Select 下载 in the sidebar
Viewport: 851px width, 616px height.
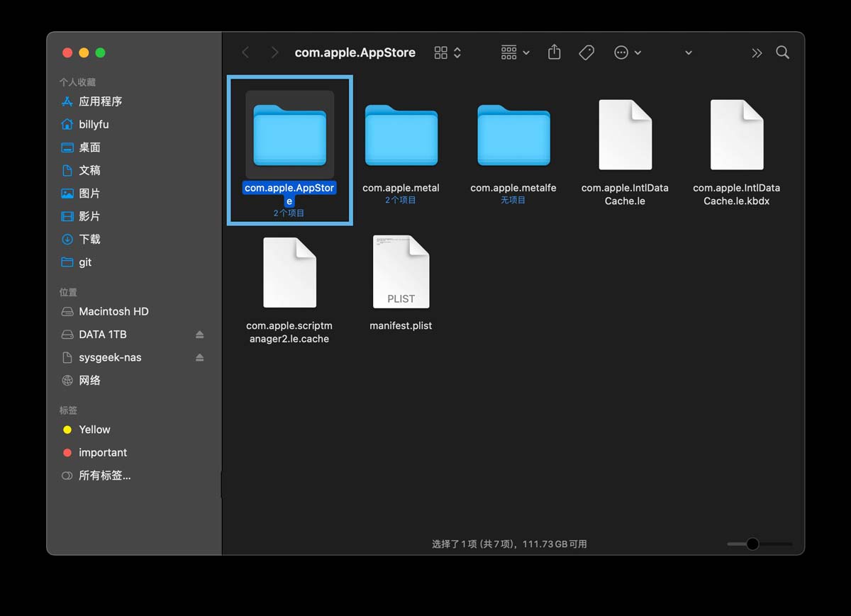coord(89,239)
